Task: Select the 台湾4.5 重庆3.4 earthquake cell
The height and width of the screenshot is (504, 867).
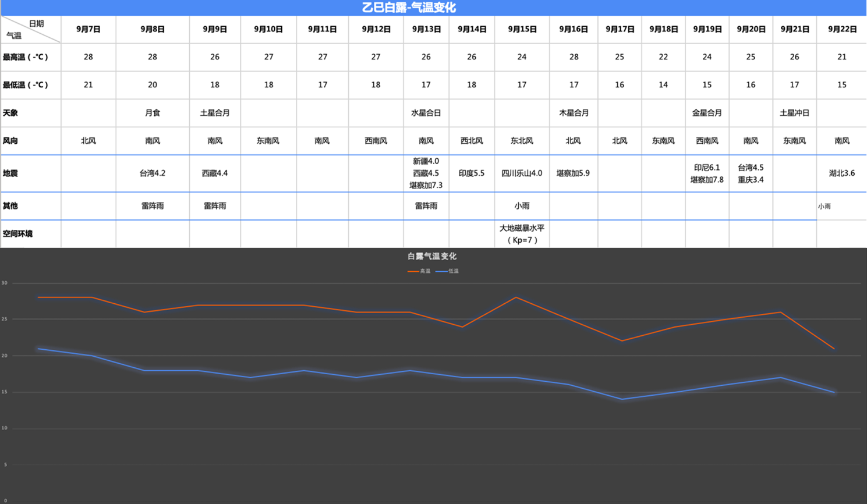Action: point(751,173)
